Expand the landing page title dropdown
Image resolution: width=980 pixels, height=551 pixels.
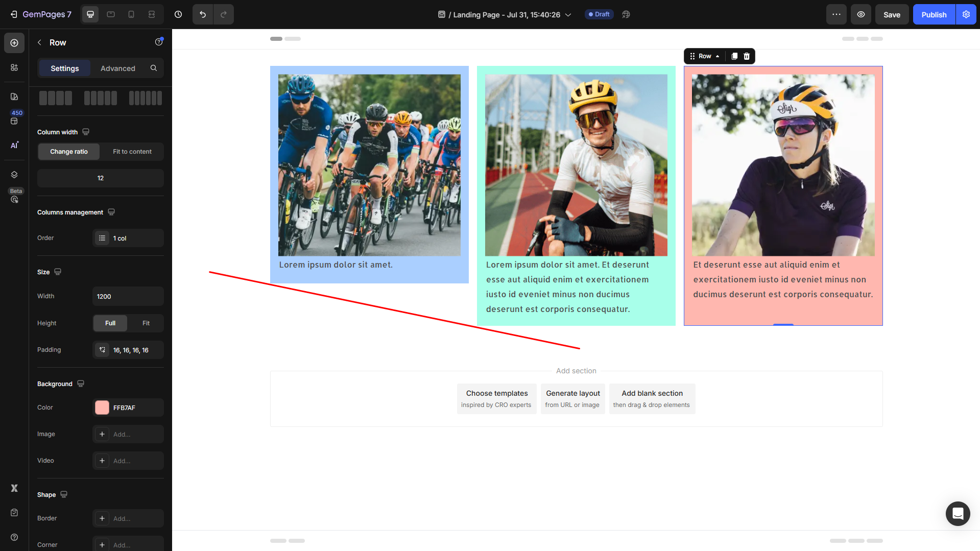(x=568, y=15)
